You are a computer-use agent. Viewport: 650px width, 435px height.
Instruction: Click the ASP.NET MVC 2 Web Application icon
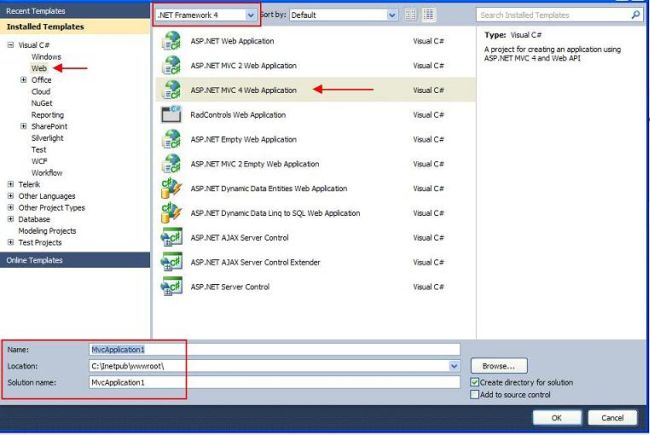click(x=171, y=66)
